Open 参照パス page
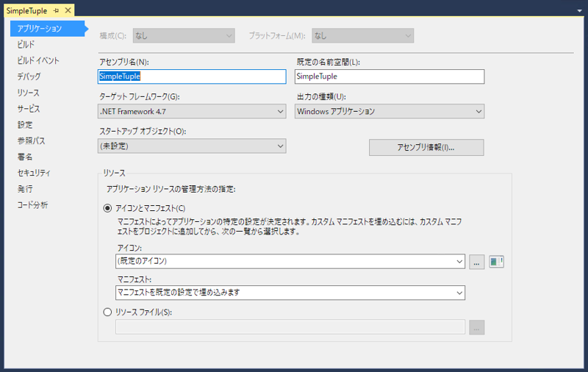 (x=31, y=140)
